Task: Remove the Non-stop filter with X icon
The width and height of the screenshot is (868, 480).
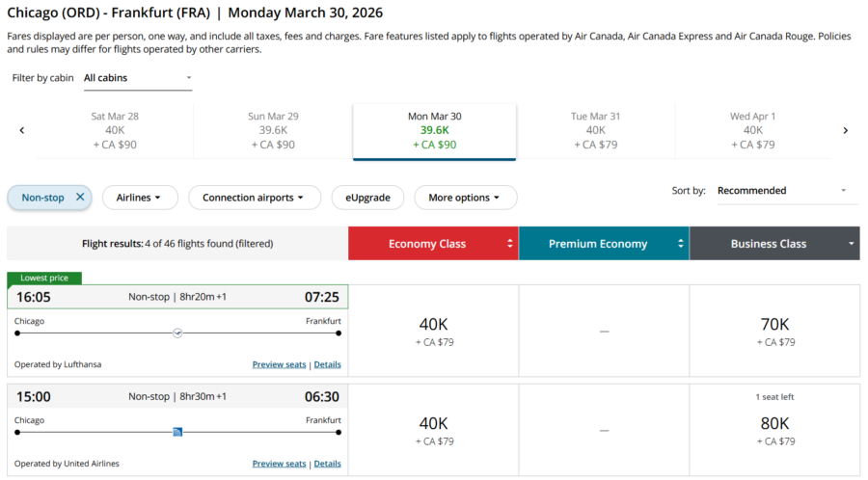Action: coord(80,197)
